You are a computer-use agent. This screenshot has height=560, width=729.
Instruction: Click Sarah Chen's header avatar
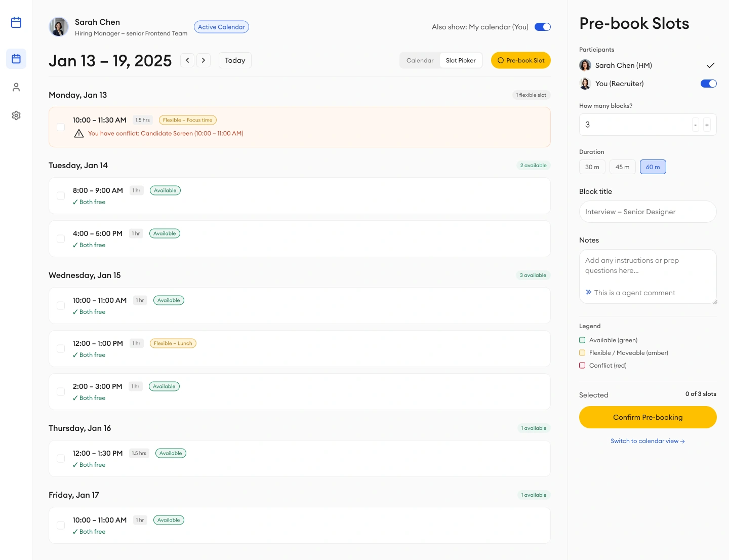tap(59, 27)
